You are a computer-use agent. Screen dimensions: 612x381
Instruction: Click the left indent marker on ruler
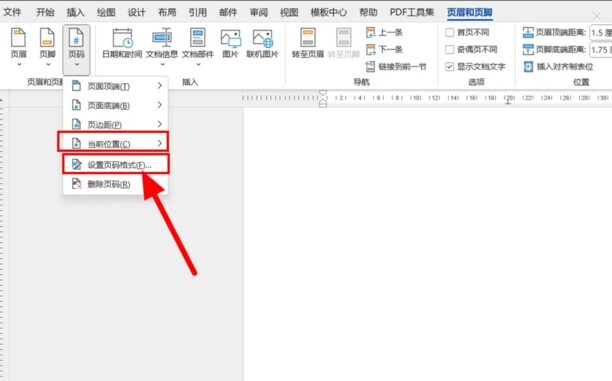pos(323,104)
